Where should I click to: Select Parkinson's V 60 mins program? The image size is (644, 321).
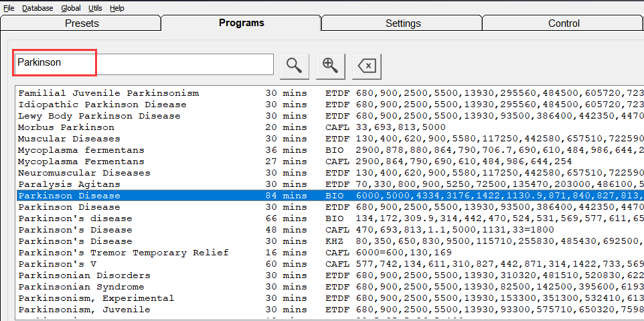[x=56, y=264]
